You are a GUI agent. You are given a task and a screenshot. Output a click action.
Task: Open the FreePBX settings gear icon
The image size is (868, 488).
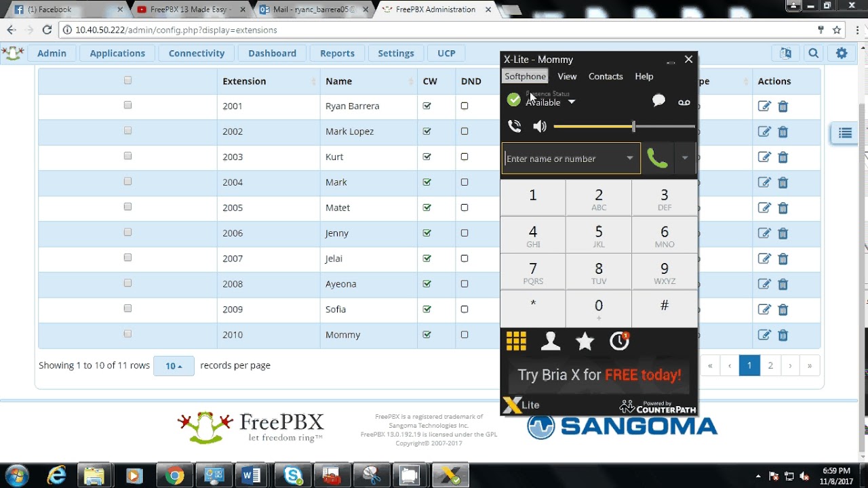(842, 54)
